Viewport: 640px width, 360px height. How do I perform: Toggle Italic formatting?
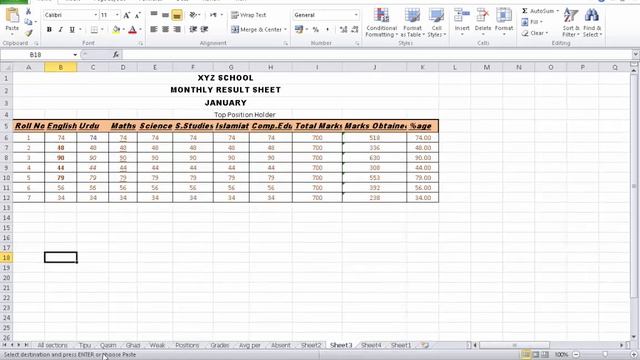coord(60,29)
